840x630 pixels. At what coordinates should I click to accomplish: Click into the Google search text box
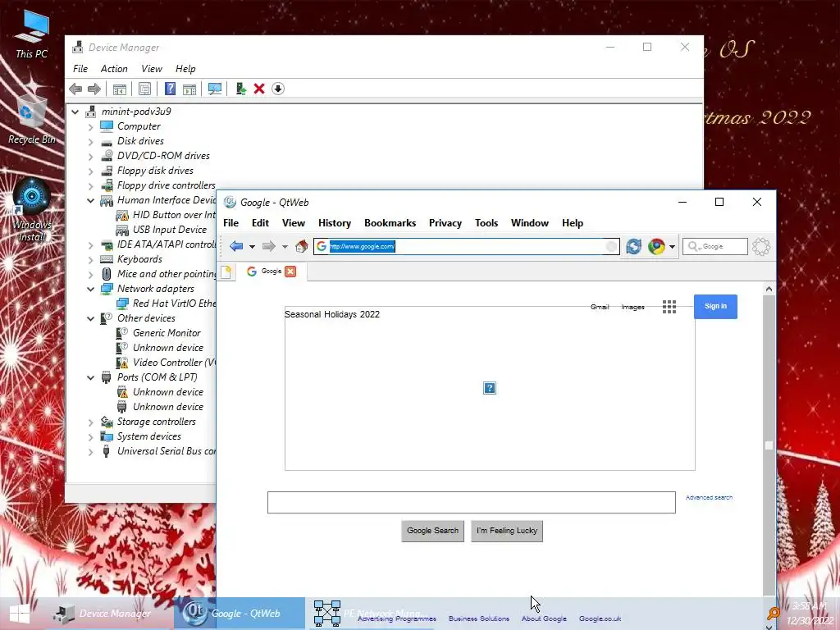pos(472,503)
